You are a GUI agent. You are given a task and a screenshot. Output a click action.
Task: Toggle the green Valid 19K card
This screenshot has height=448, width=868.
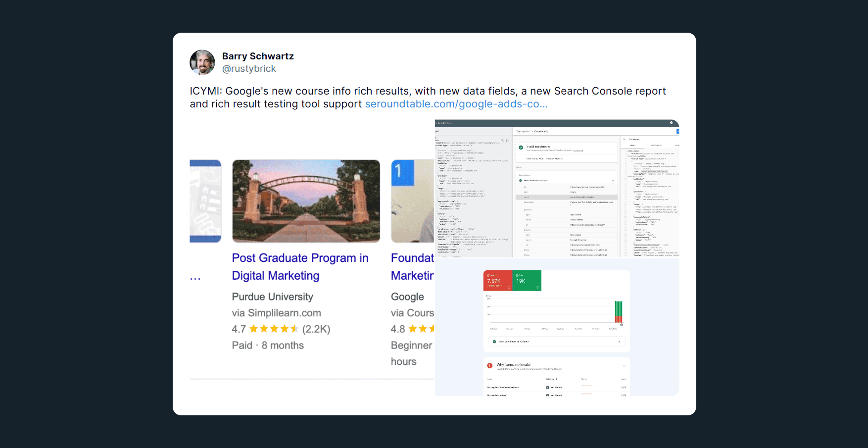[527, 281]
